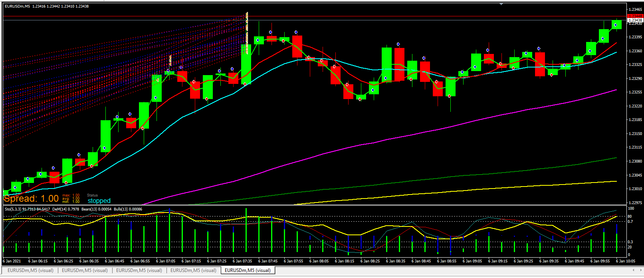Screen dimensions: 644x278
Task: Select the horizontal red ask price line
Action: pos(315,16)
